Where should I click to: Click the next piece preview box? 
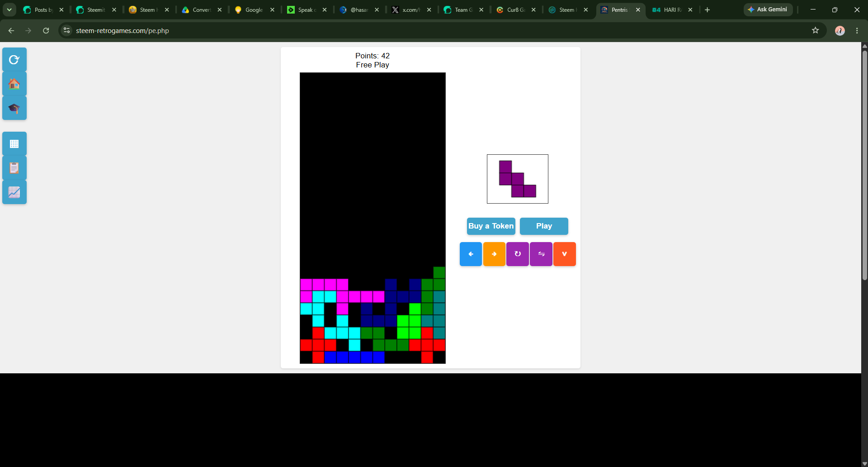(518, 179)
